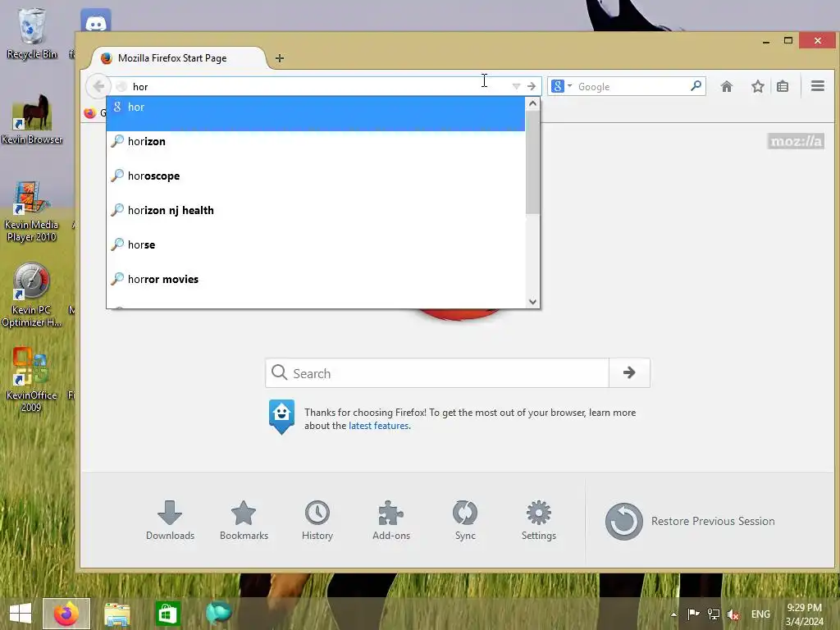Open the Sync shortcut icon
840x630 pixels.
tap(465, 520)
